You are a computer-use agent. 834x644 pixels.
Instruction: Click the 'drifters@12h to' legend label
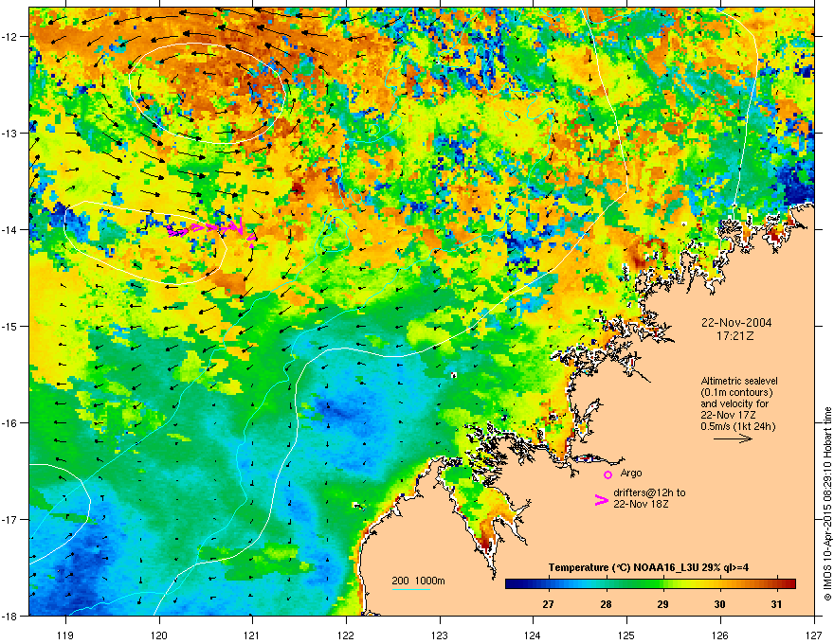[649, 492]
